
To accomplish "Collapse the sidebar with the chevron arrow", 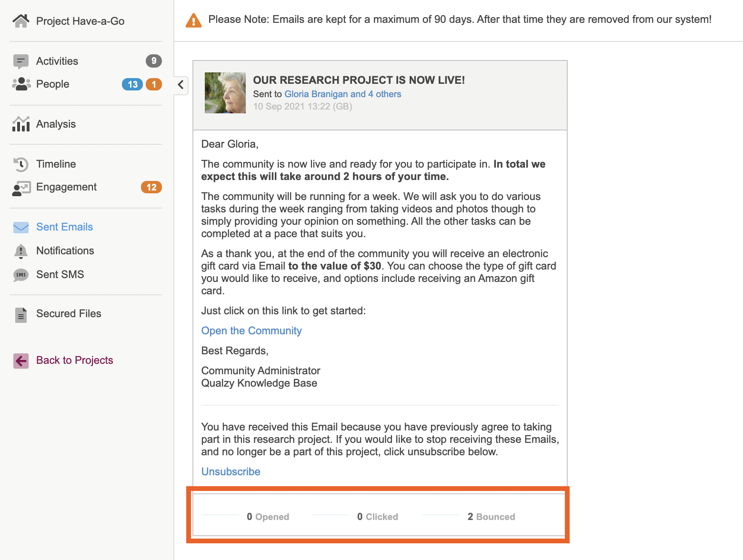I will (x=181, y=85).
